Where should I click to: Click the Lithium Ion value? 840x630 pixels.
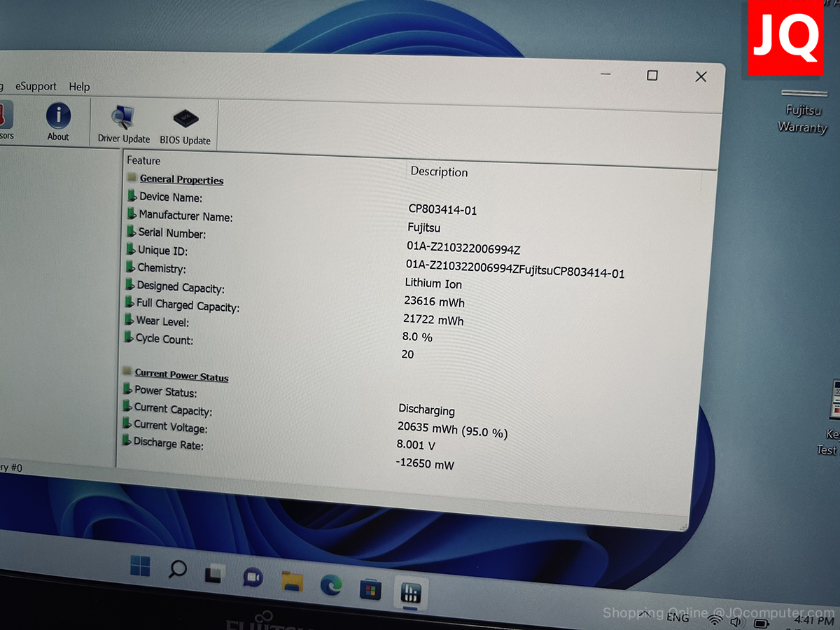pos(433,283)
